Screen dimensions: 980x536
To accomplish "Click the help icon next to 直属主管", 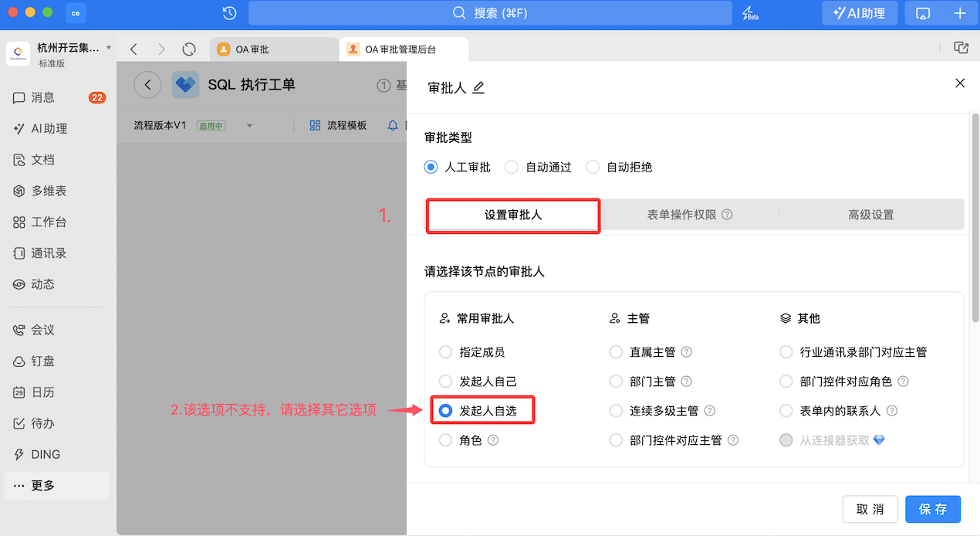I will coord(687,352).
